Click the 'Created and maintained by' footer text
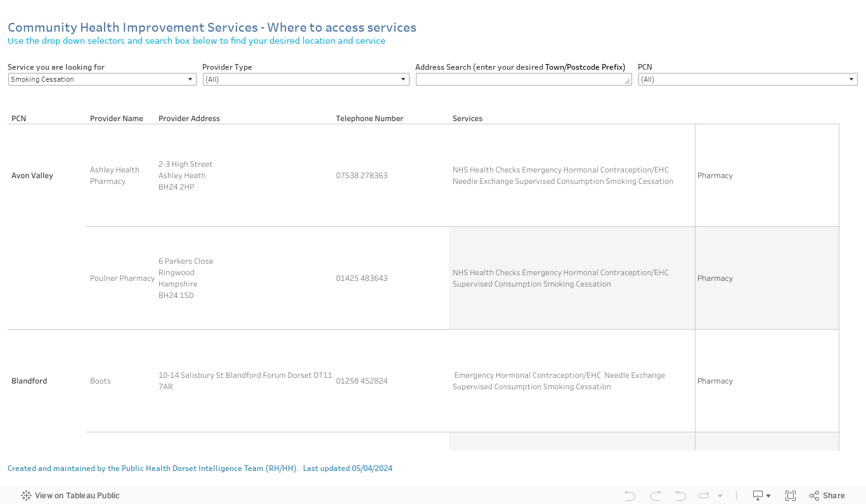Screen dimensions: 866x504 point(200,468)
